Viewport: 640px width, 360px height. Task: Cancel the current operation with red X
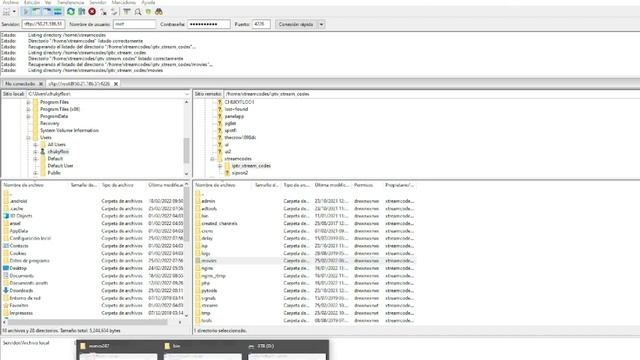(92, 12)
